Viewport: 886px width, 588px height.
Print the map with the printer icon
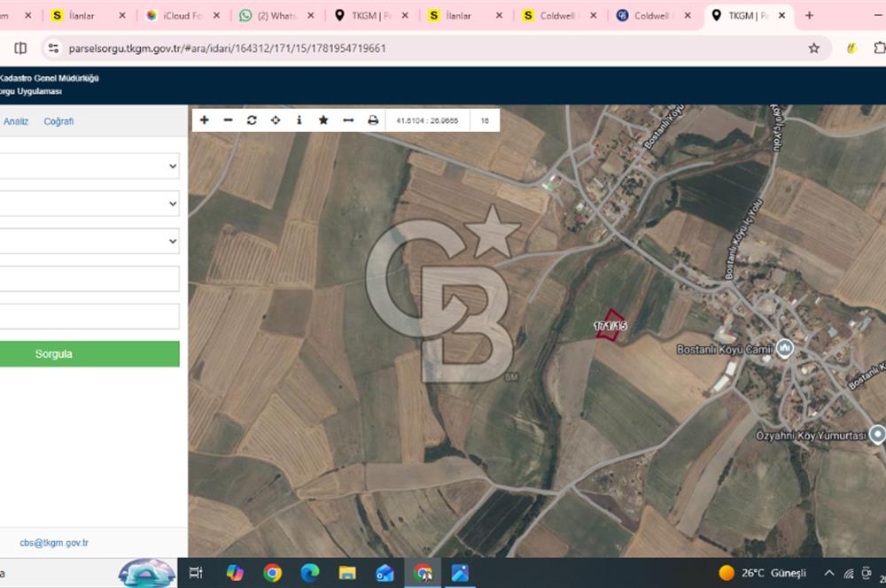(x=373, y=120)
